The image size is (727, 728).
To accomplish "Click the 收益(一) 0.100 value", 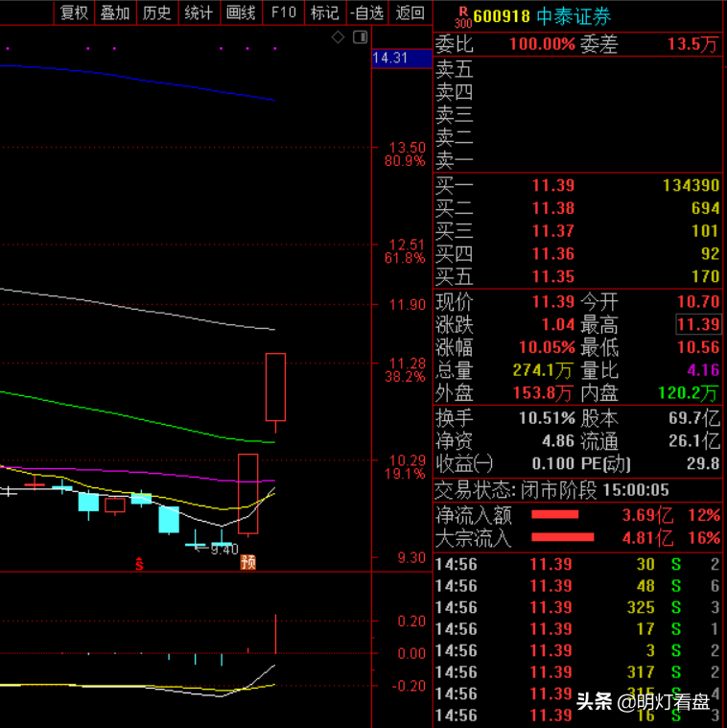I will point(553,463).
